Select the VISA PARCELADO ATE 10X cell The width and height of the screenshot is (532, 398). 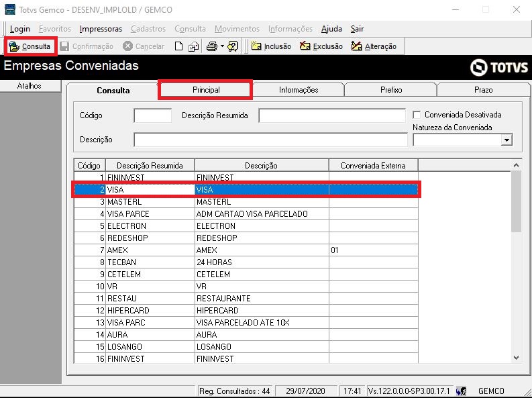(262, 323)
